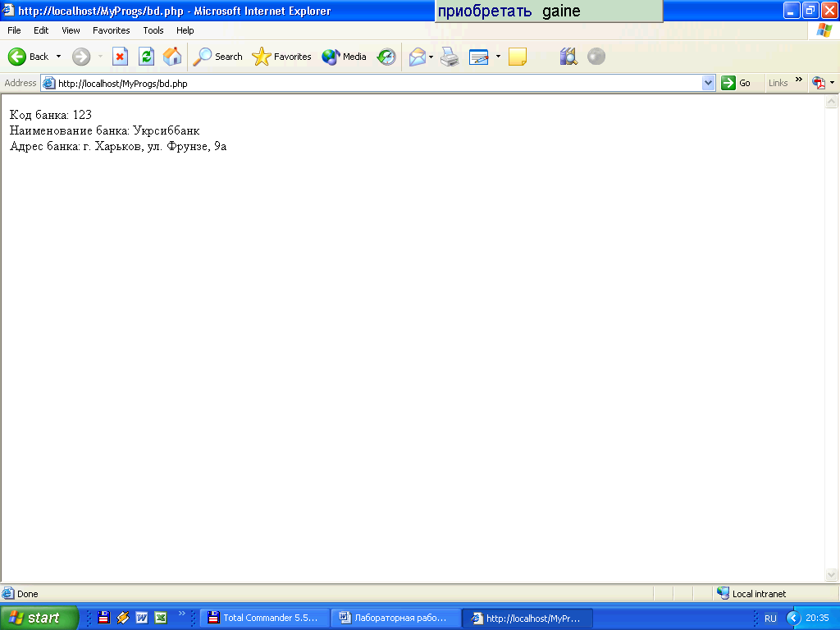Launch Word from quick launch
The height and width of the screenshot is (630, 840).
click(141, 618)
